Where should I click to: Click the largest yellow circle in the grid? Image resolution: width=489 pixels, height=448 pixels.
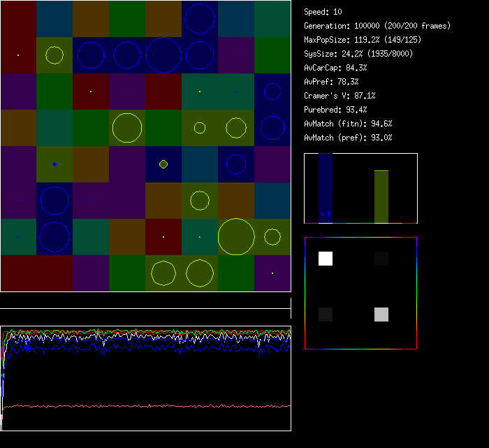pos(236,237)
